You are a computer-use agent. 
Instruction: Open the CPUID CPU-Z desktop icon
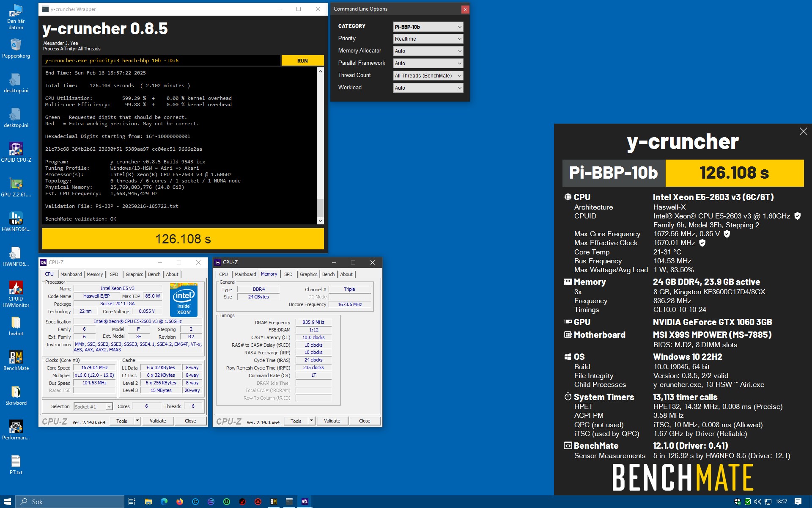(16, 152)
